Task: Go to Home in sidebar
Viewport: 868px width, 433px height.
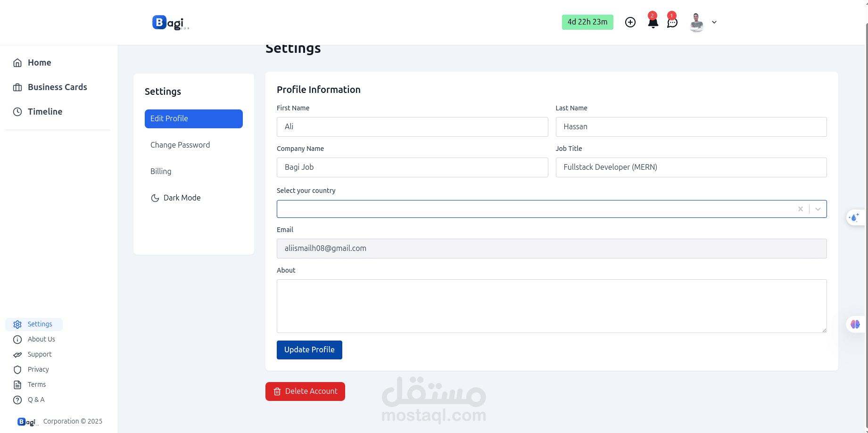Action: point(39,63)
